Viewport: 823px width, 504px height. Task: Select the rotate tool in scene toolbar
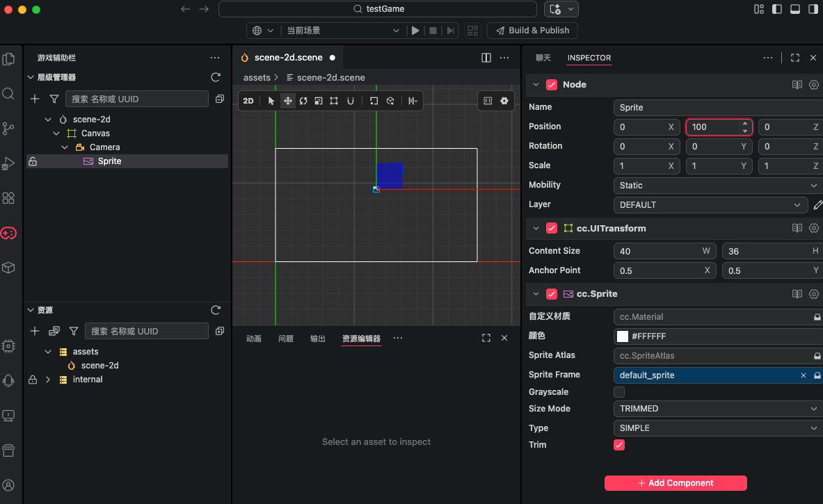click(x=303, y=101)
